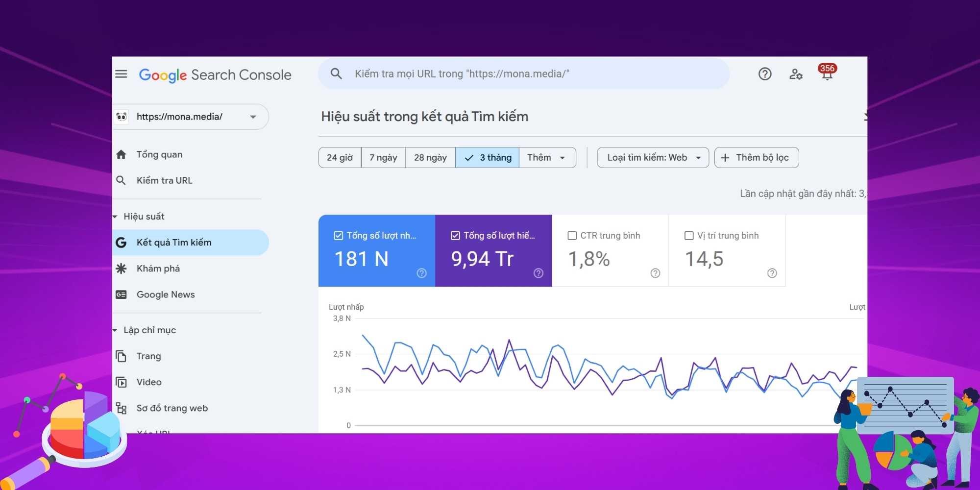This screenshot has height=490, width=980.
Task: Click the Video play icon in sidebar
Action: [121, 382]
